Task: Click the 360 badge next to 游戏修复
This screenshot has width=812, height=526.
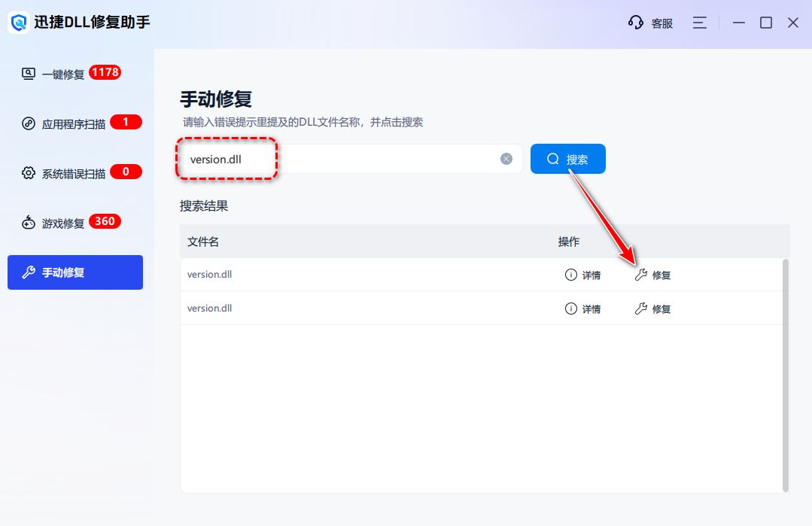Action: tap(105, 221)
